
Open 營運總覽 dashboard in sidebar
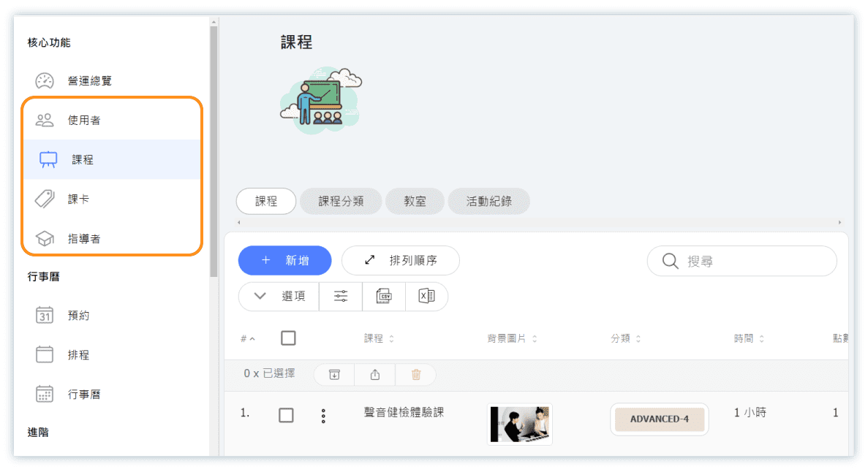click(89, 81)
